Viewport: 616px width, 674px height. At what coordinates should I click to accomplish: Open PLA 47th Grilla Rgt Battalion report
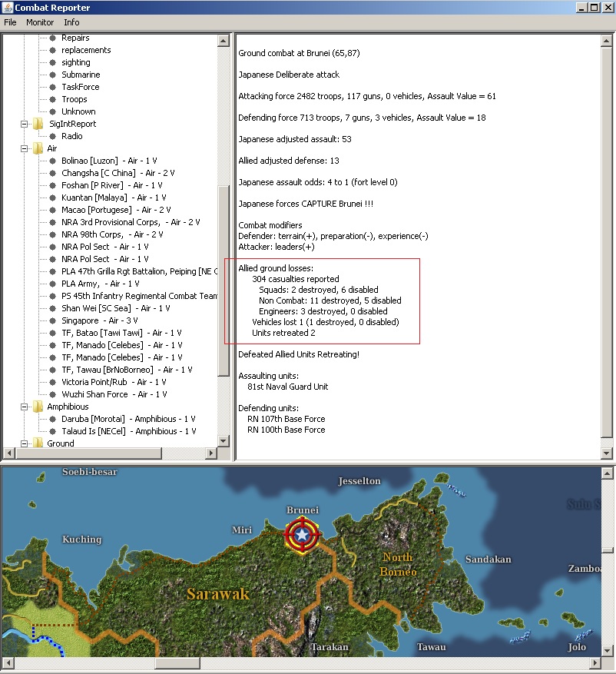(139, 271)
